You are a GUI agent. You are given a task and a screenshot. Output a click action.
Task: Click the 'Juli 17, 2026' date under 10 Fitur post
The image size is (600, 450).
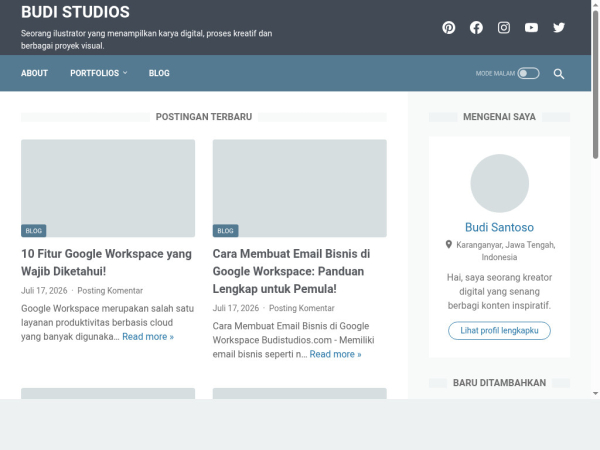tap(44, 291)
